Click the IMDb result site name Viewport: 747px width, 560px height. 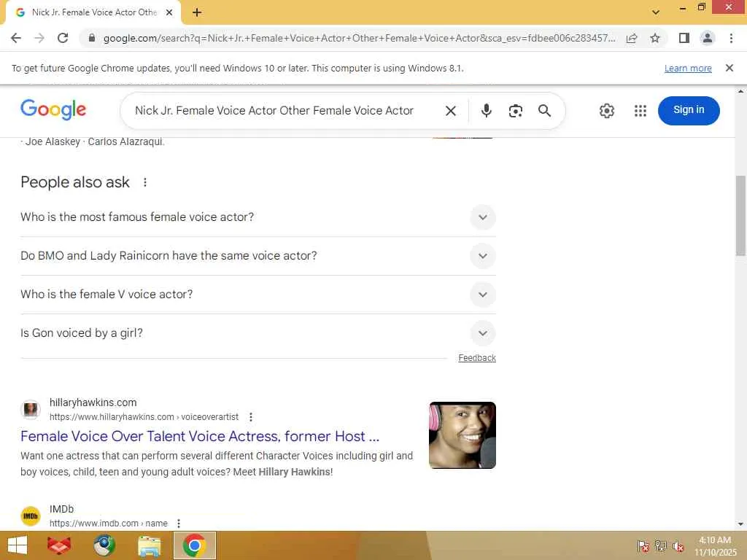tap(61, 509)
